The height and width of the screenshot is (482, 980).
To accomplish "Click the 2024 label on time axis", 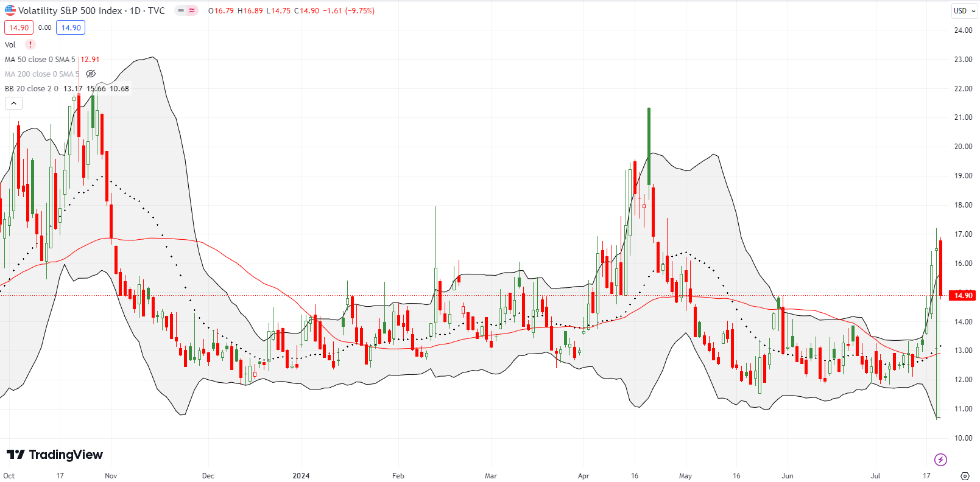I will pos(301,475).
